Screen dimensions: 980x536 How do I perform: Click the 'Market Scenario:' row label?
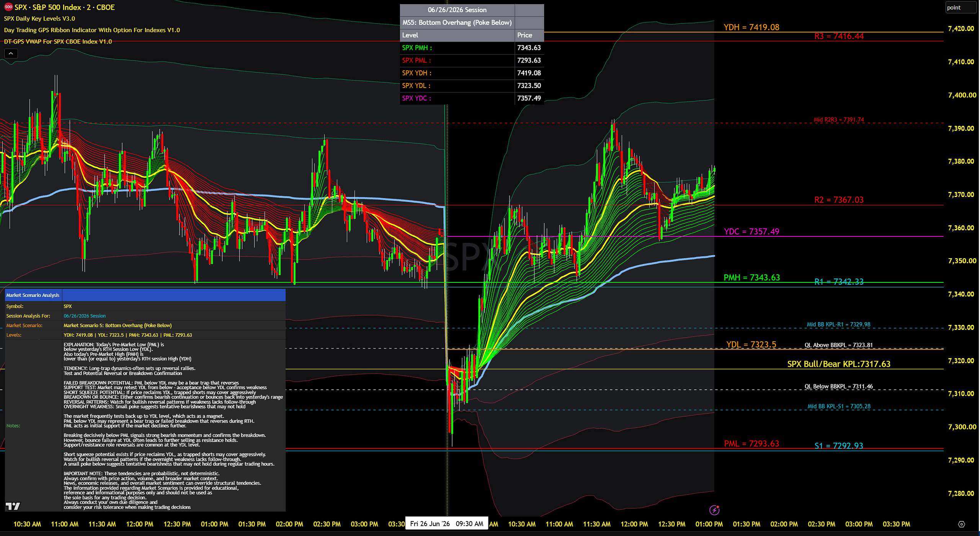[x=24, y=326]
